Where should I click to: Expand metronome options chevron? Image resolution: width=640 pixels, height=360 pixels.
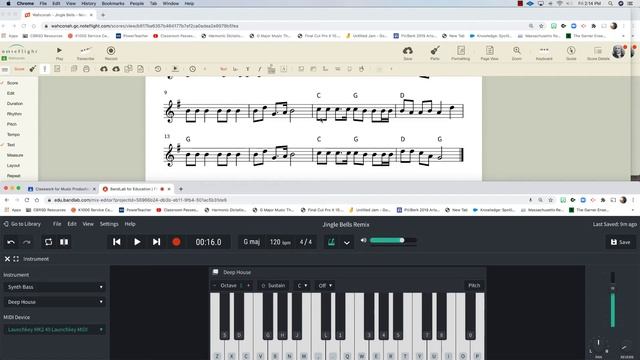pos(347,242)
